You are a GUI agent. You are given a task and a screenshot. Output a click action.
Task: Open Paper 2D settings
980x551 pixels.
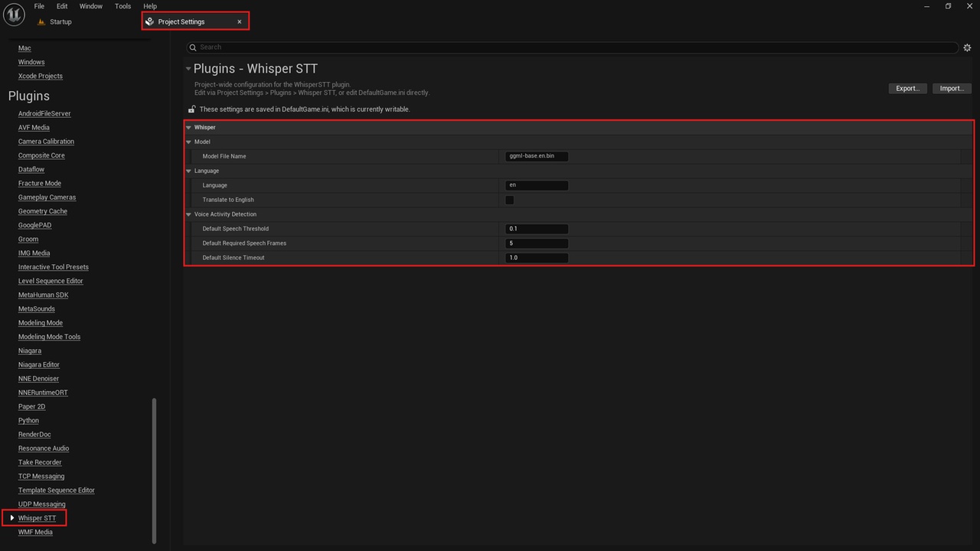point(32,407)
